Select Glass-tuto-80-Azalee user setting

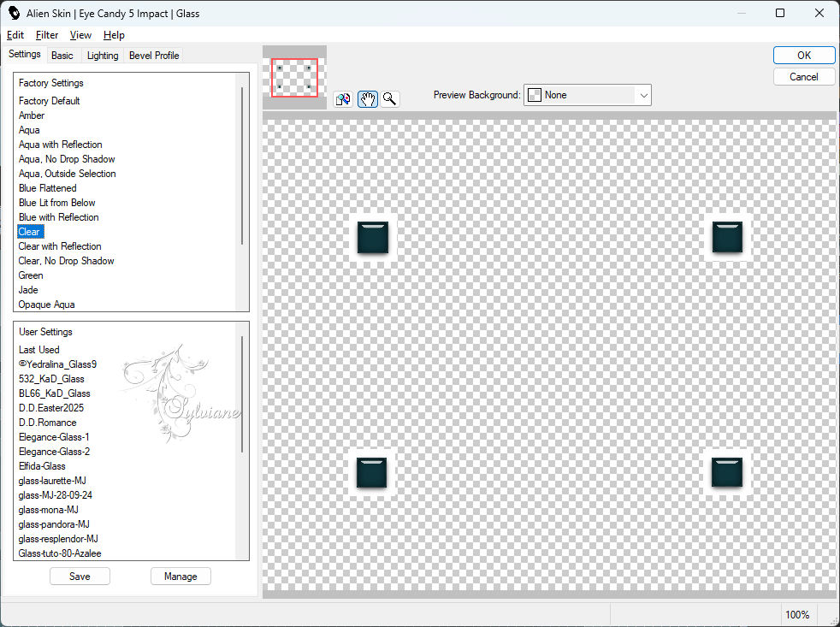tap(60, 553)
